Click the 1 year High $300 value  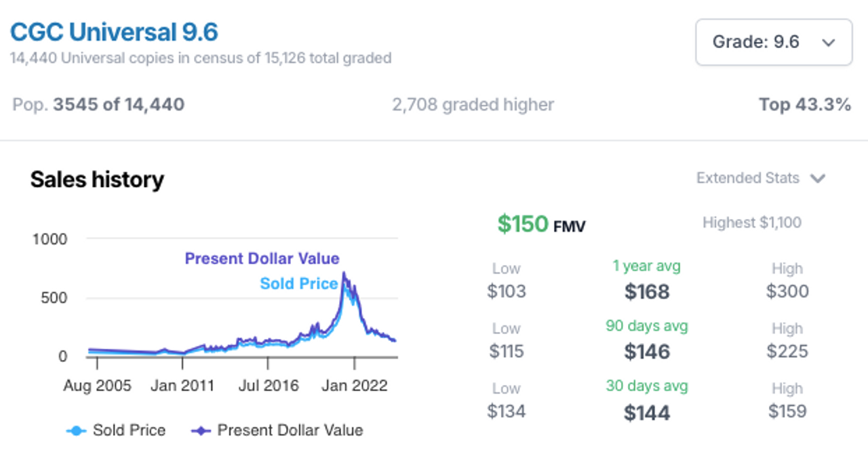(787, 291)
